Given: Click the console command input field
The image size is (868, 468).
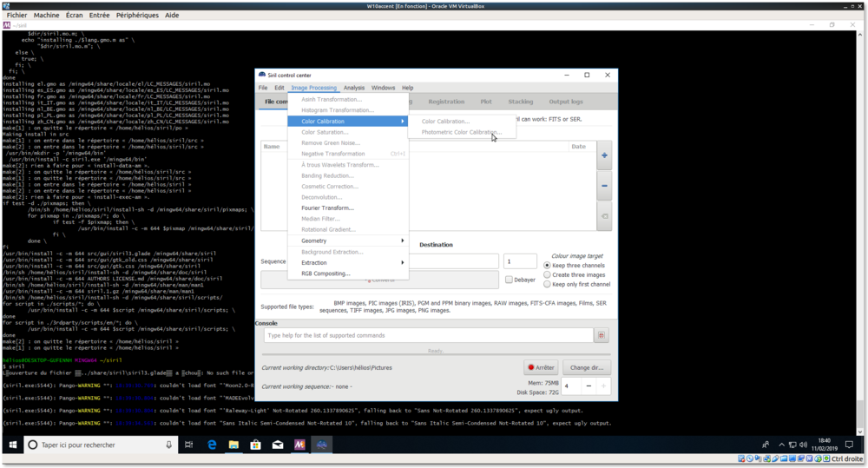Looking at the screenshot, I should point(429,335).
